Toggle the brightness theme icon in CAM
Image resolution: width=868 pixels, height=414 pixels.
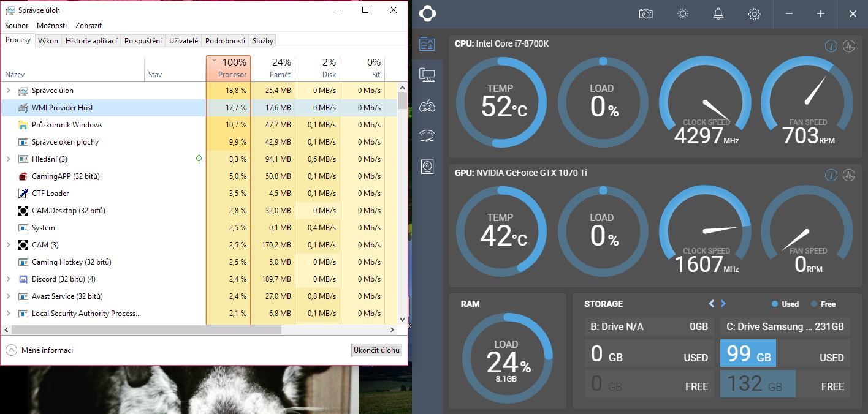682,13
